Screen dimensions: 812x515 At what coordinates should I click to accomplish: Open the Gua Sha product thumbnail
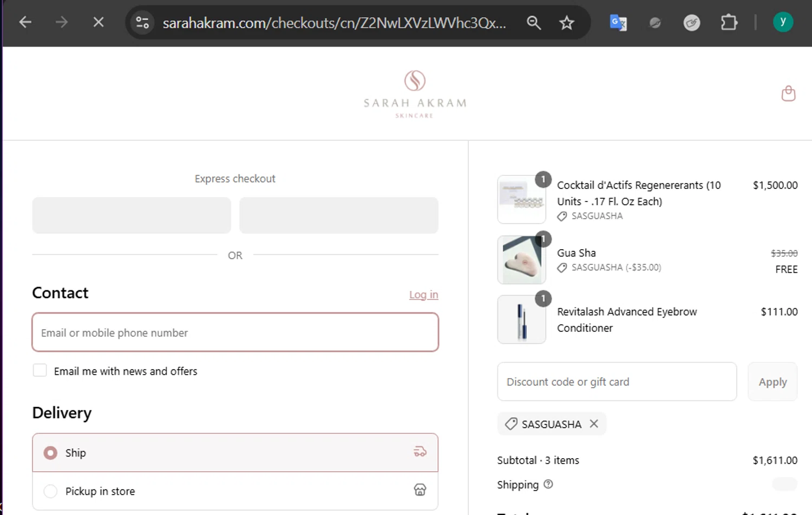click(522, 260)
